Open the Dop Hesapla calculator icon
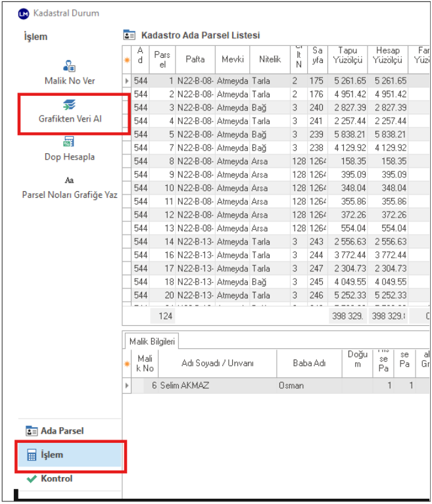The width and height of the screenshot is (432, 504). (x=69, y=142)
